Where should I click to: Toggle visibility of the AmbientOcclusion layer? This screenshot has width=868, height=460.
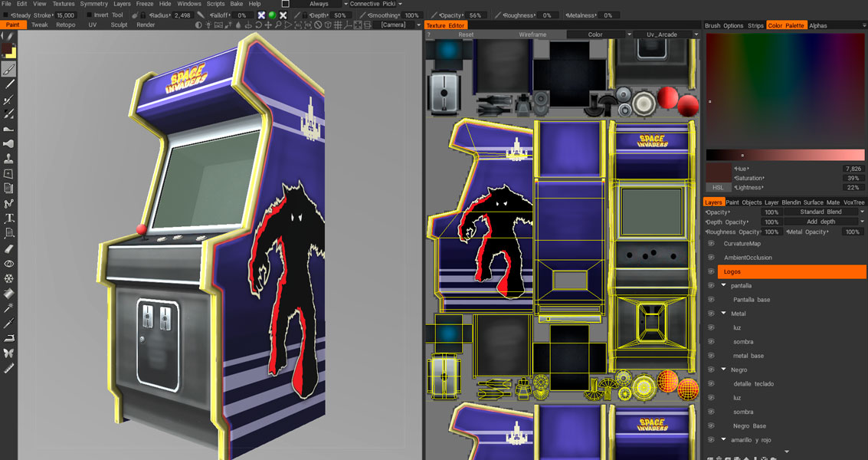pos(711,258)
